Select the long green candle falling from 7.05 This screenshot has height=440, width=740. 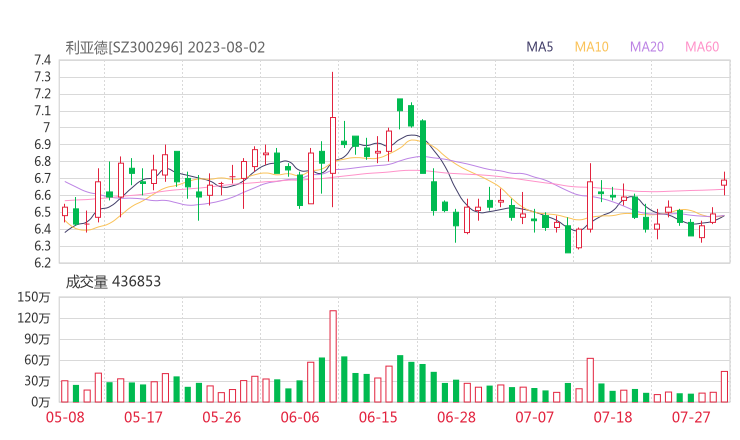click(x=423, y=147)
